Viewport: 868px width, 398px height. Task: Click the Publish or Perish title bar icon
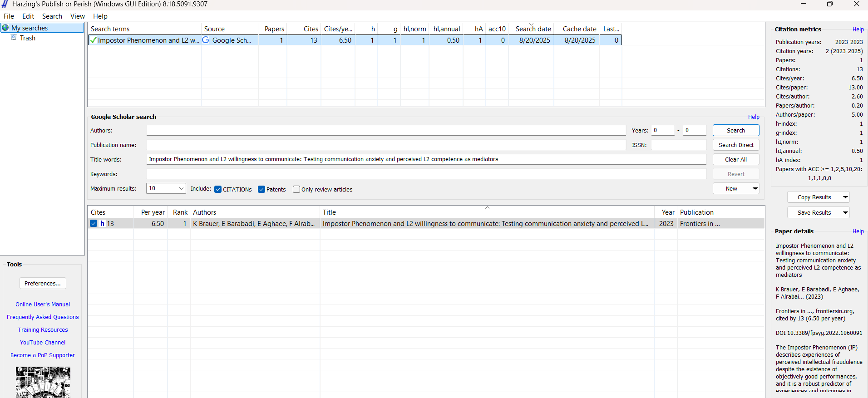pyautogui.click(x=5, y=4)
